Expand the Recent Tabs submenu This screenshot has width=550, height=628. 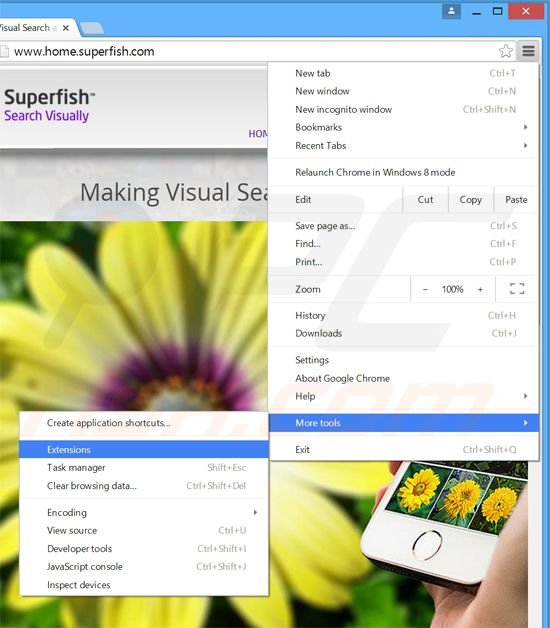click(x=404, y=145)
